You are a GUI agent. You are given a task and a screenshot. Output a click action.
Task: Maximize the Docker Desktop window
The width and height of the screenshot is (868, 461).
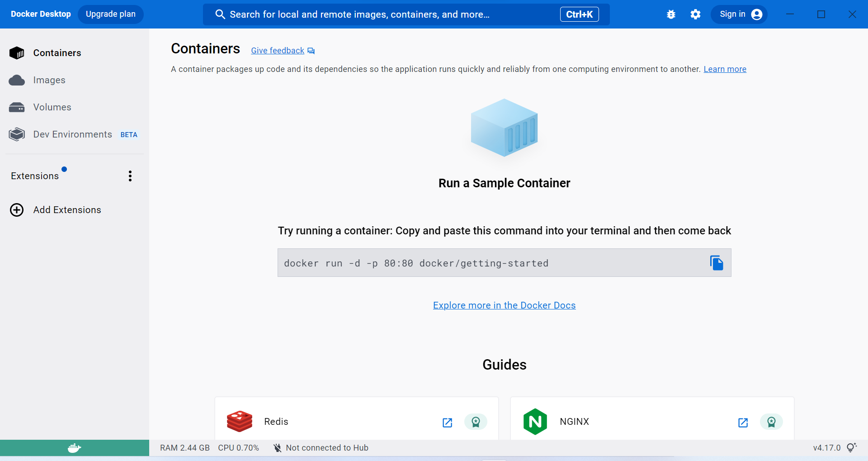pyautogui.click(x=821, y=14)
